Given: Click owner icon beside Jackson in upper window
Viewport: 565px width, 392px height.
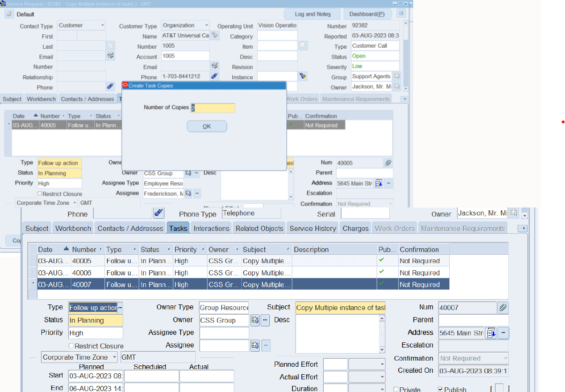Looking at the screenshot, I should (396, 87).
